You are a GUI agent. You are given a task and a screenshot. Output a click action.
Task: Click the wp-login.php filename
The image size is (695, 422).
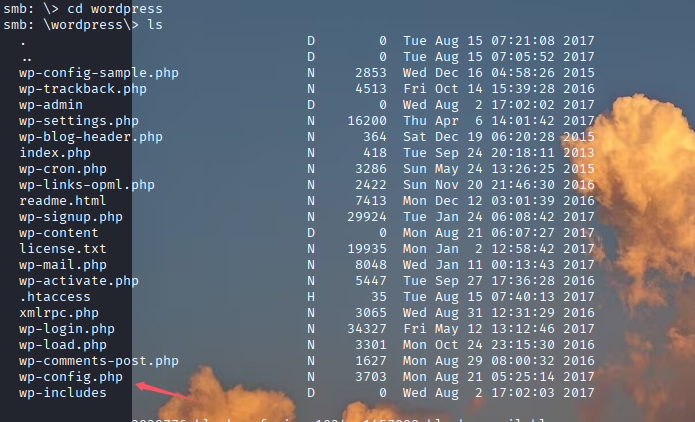click(x=66, y=329)
